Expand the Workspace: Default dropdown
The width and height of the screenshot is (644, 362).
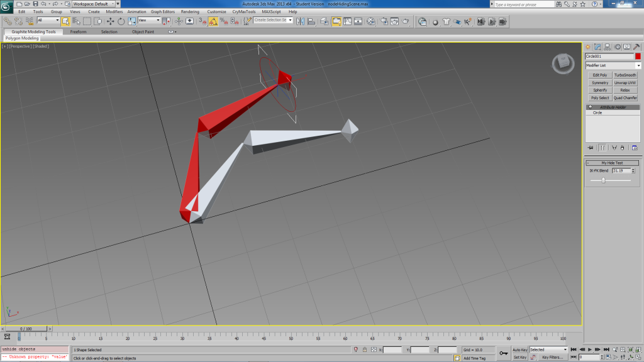click(94, 4)
